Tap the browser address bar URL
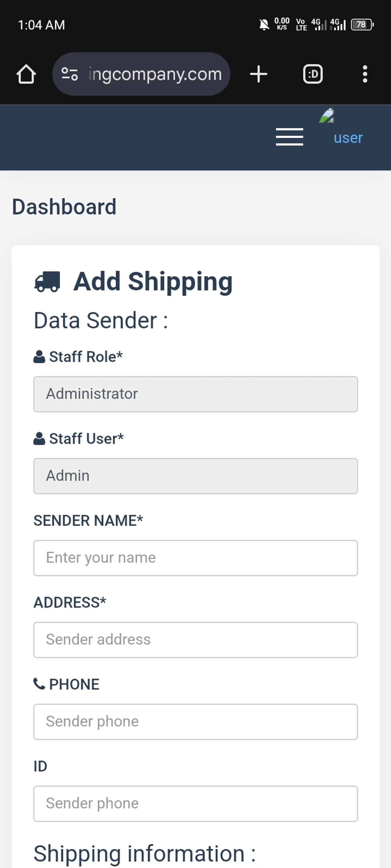 pyautogui.click(x=155, y=74)
